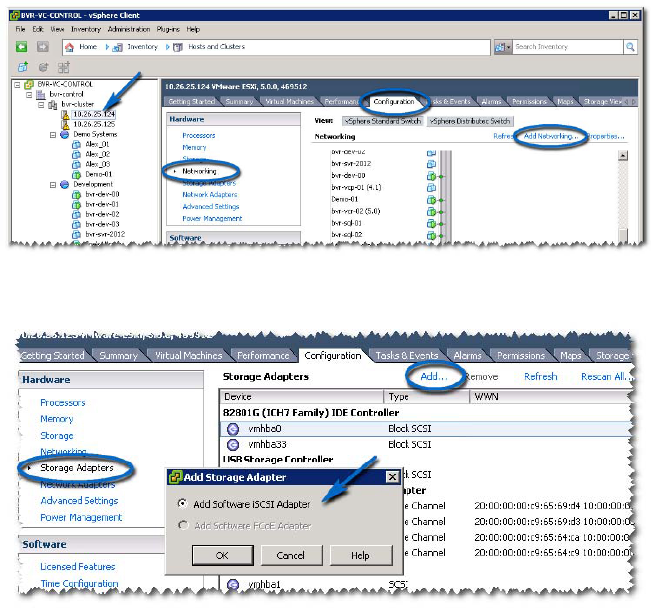This screenshot has width=651, height=609.
Task: Click the bvr-control datacenter icon
Action: click(x=41, y=95)
